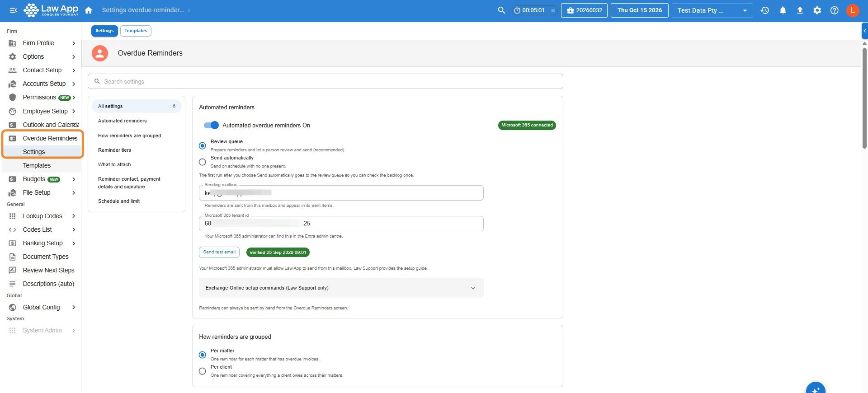Viewport: 868px width, 393px height.
Task: Jump to Schedule and limit settings section
Action: click(x=119, y=201)
